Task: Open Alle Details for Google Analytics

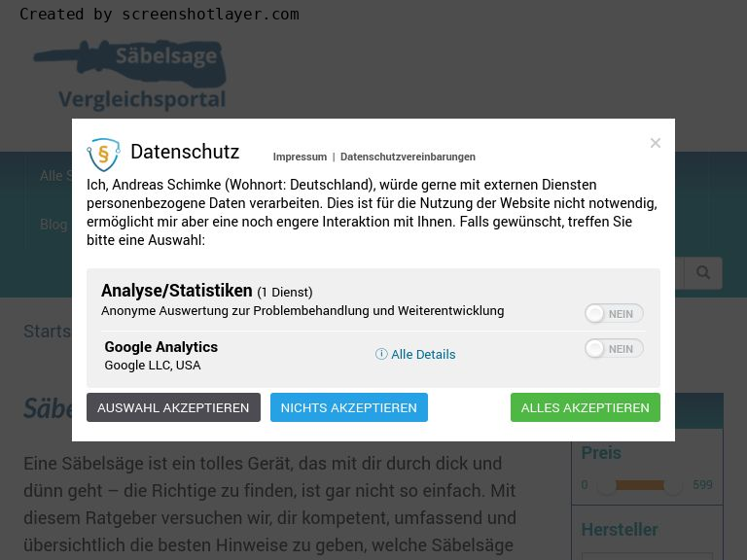Action: point(423,354)
